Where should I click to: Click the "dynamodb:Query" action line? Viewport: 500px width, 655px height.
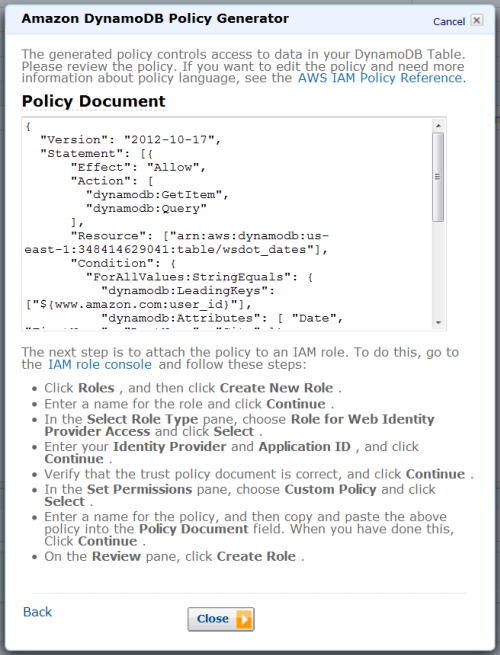point(146,208)
